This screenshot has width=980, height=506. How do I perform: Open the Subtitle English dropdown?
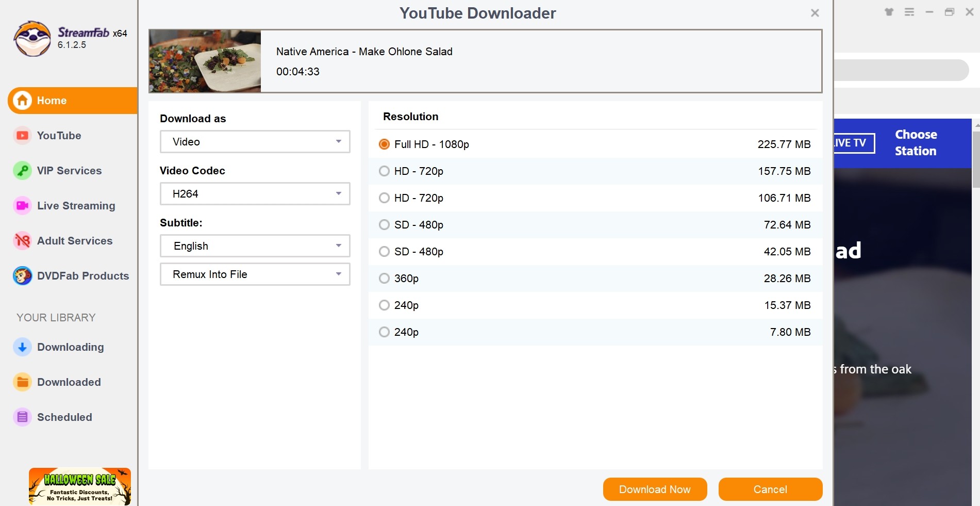click(x=255, y=246)
